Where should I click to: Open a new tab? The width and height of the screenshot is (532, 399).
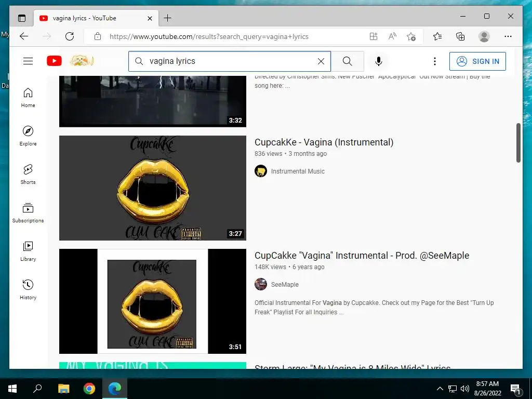tap(168, 18)
